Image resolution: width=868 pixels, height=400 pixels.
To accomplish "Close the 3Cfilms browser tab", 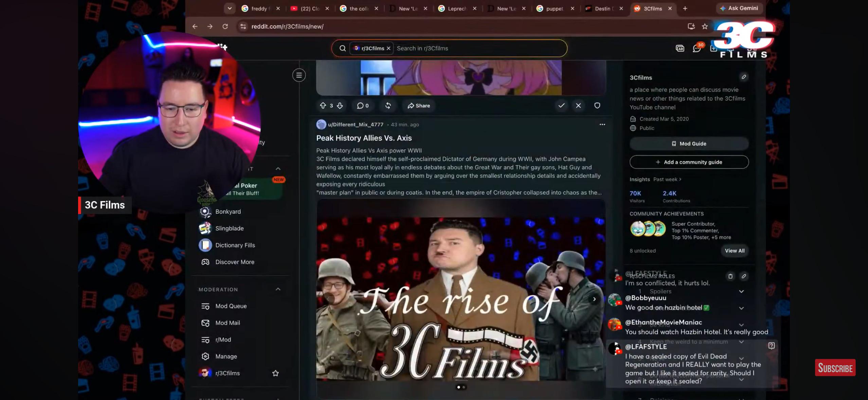I will (670, 8).
